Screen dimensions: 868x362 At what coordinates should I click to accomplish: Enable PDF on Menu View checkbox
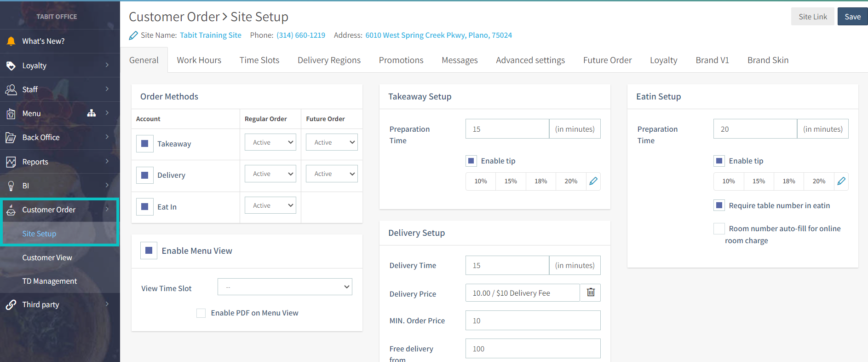[201, 313]
